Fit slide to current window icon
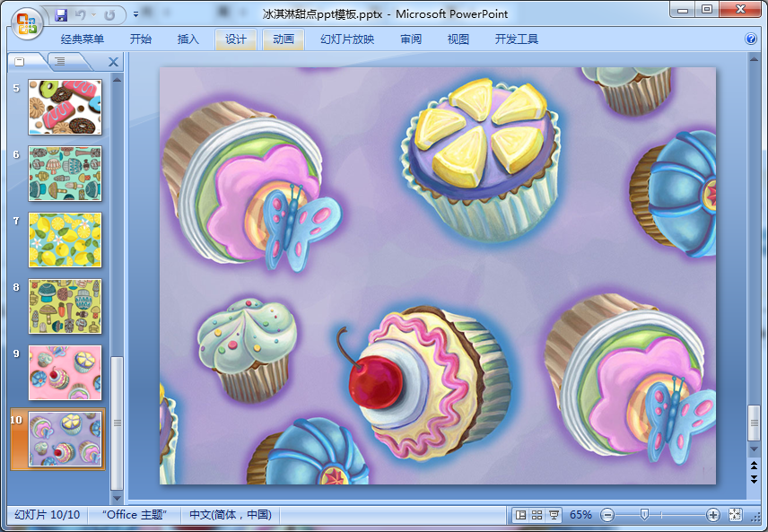Image resolution: width=768 pixels, height=532 pixels. (x=736, y=515)
